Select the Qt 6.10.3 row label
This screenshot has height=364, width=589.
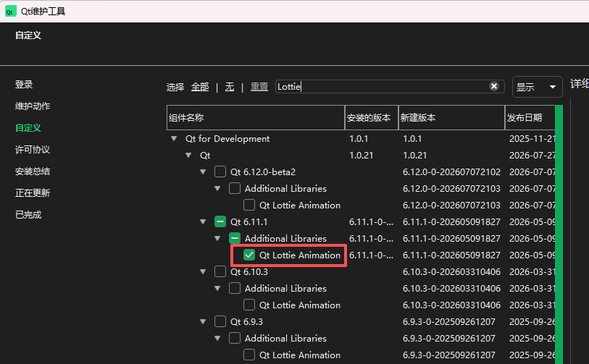pyautogui.click(x=249, y=271)
